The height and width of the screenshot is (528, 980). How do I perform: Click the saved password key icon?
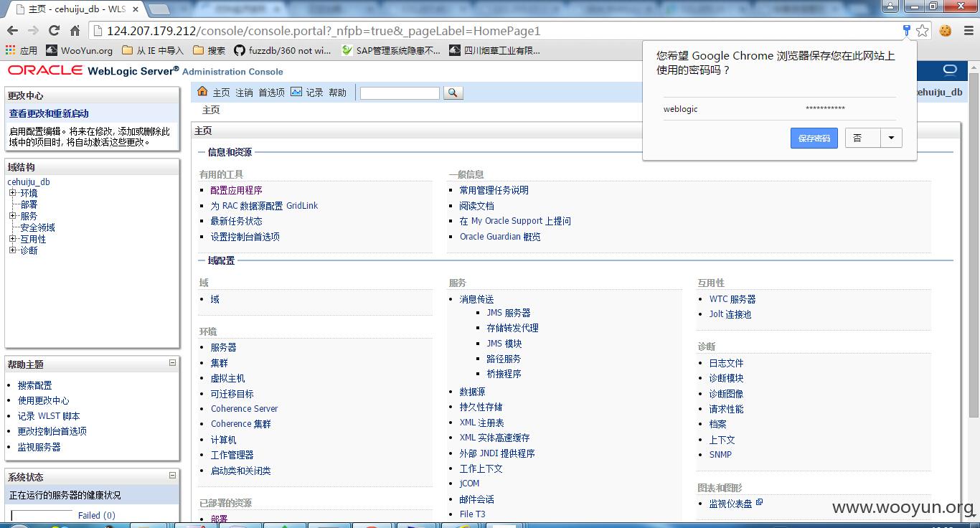[x=907, y=30]
